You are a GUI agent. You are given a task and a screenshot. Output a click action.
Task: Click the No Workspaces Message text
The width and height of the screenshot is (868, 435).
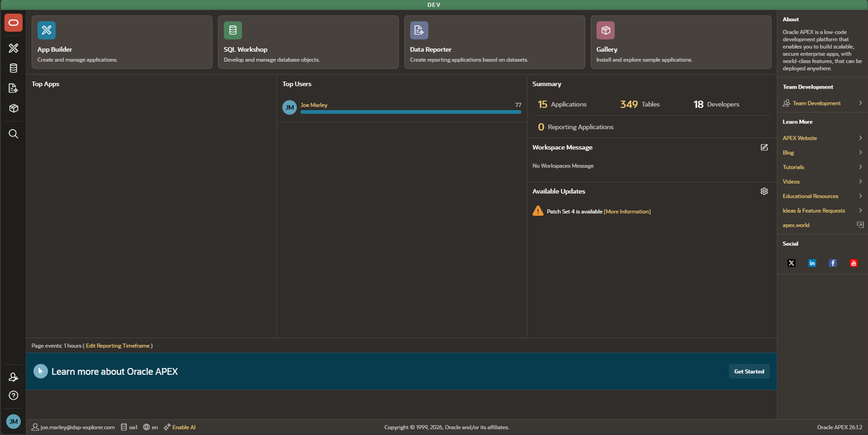tap(563, 166)
